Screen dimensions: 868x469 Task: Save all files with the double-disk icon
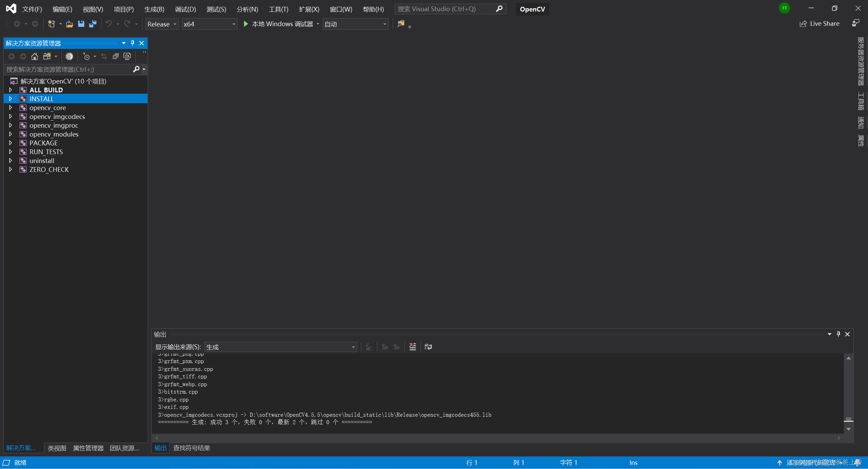pos(92,24)
